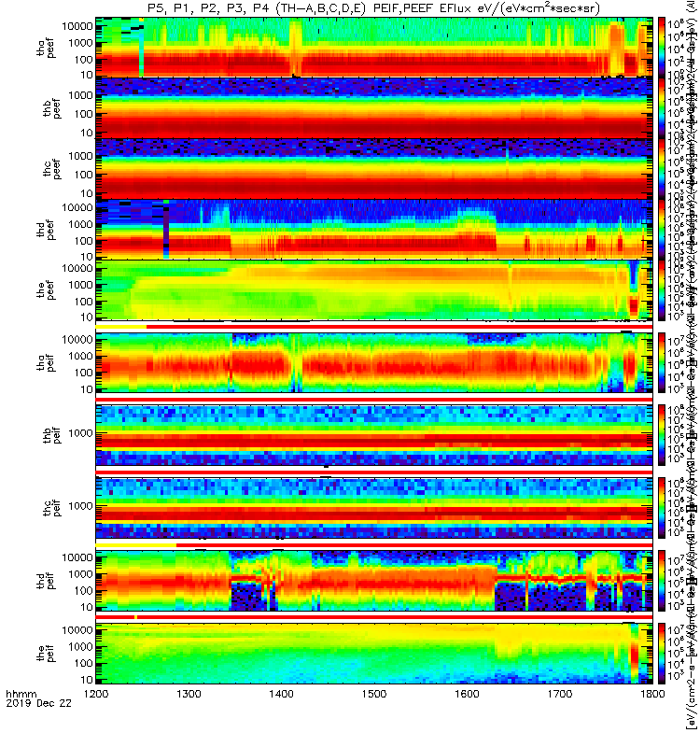Click the 1600 time axis label
Screen dimensions: 700x747
[x=467, y=694]
